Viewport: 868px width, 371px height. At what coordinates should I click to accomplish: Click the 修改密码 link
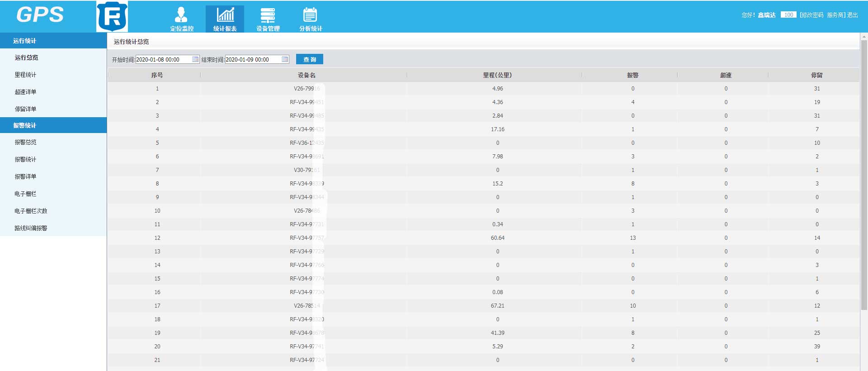coord(812,15)
